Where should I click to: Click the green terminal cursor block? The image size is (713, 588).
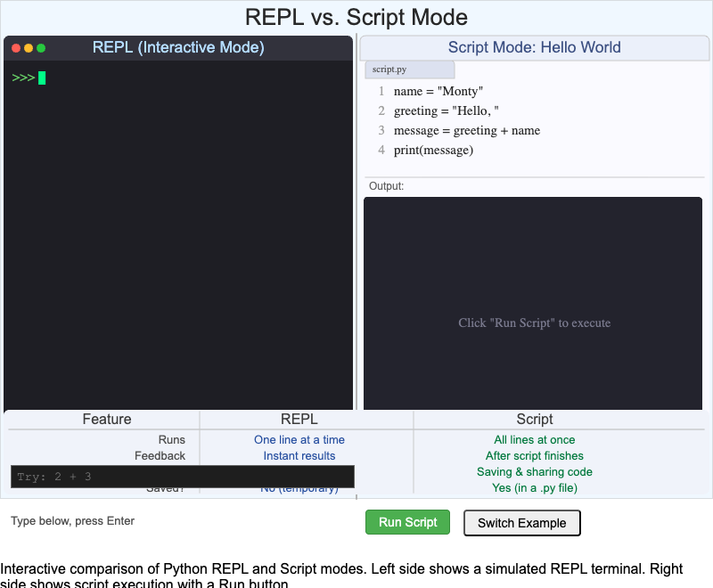click(x=42, y=78)
